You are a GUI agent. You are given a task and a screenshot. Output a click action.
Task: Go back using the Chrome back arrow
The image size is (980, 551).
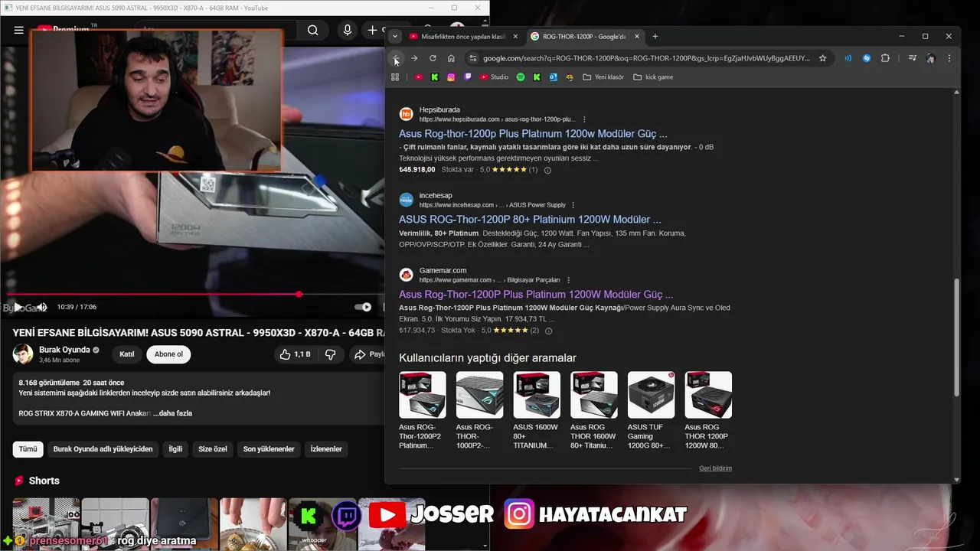coord(396,58)
